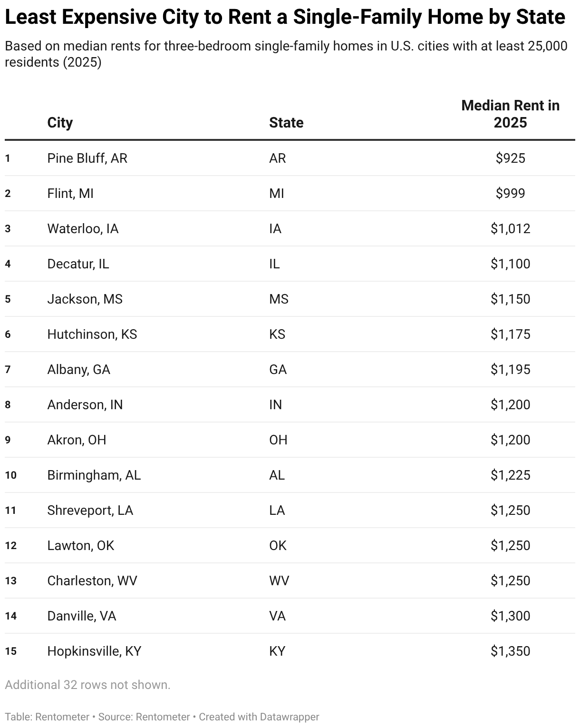The width and height of the screenshot is (580, 728).
Task: Click the $1,225 rent value for Birmingham
Action: click(510, 475)
